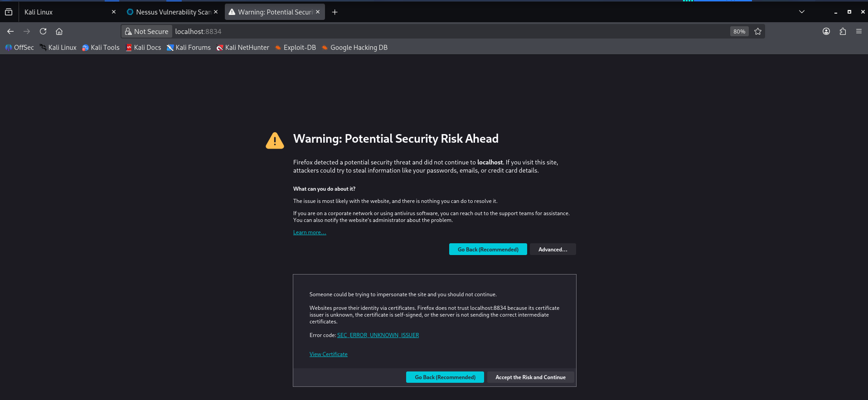The height and width of the screenshot is (400, 868).
Task: Reload the current page
Action: click(x=43, y=31)
